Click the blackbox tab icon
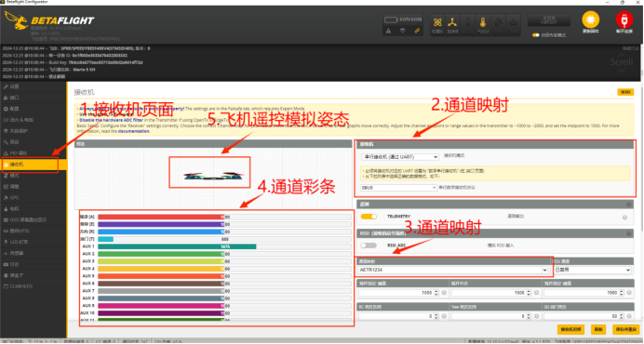Viewport: 644px width, 344px height. [6, 275]
